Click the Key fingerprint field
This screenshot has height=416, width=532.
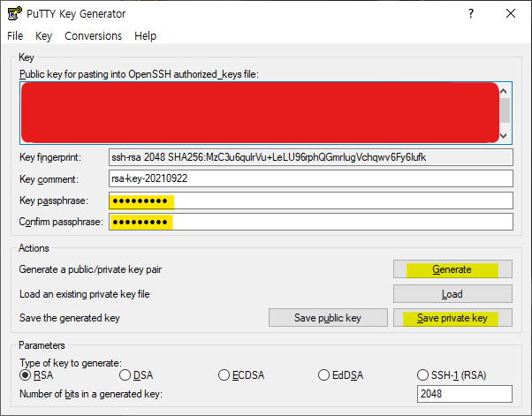click(x=311, y=157)
